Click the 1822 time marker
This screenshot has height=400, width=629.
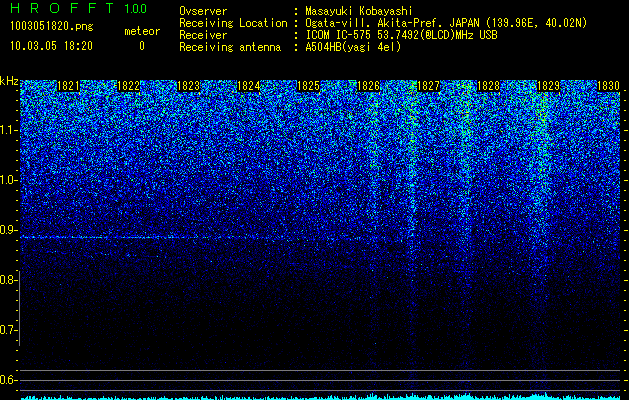tap(128, 86)
